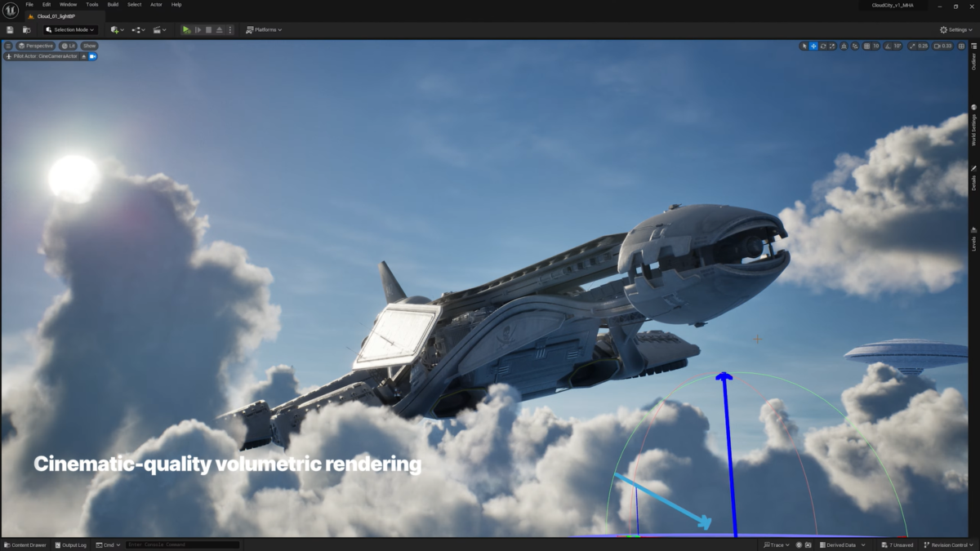Open the Content Drawer
980x551 pixels.
[25, 544]
